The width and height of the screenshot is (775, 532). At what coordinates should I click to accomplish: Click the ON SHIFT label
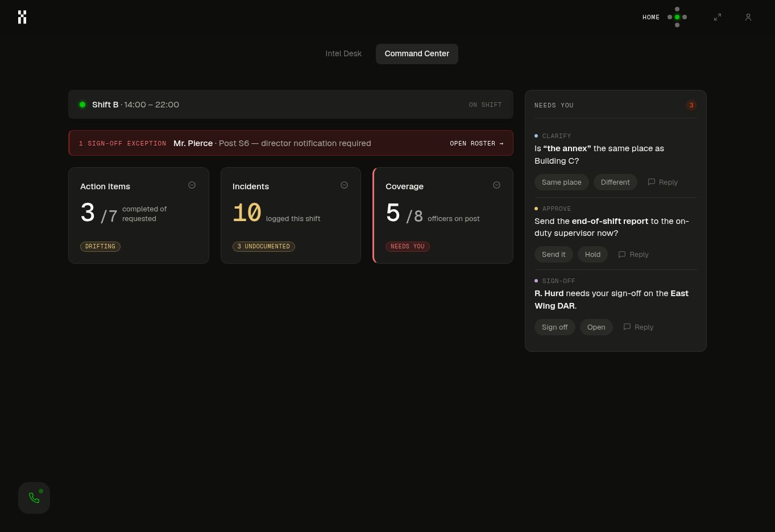(x=485, y=105)
